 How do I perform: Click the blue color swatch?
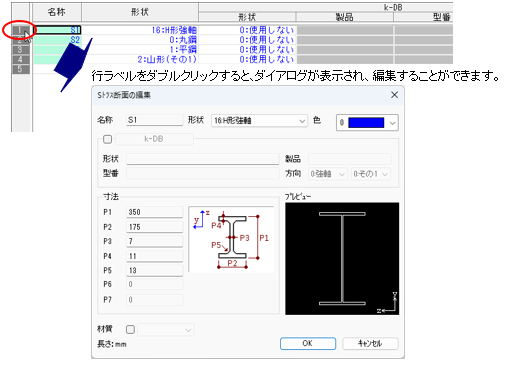pyautogui.click(x=366, y=123)
